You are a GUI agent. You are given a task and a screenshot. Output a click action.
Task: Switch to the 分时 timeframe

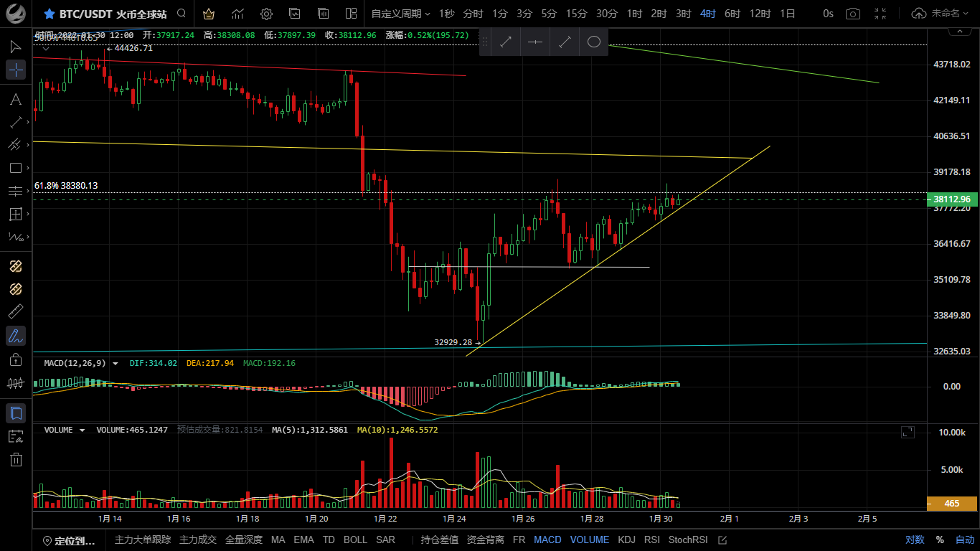click(x=473, y=14)
